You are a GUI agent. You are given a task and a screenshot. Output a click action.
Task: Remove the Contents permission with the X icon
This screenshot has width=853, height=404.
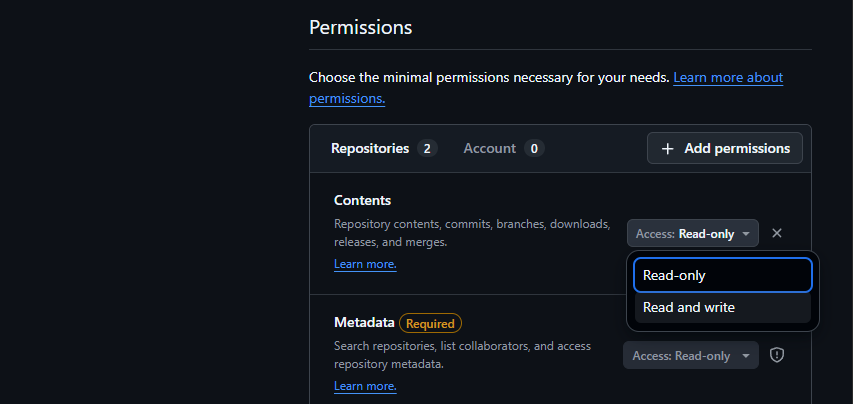(x=777, y=233)
